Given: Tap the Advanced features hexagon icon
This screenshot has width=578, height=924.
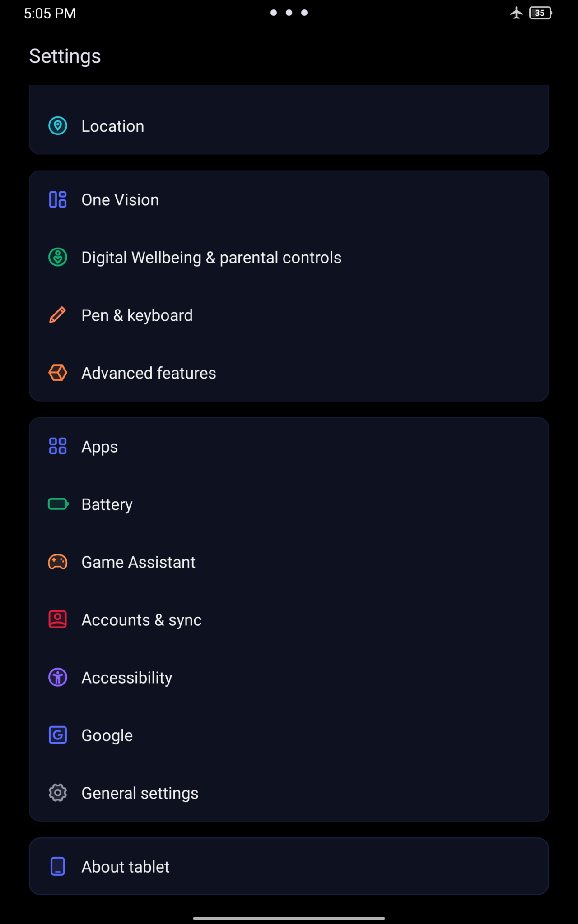Looking at the screenshot, I should click(x=58, y=373).
